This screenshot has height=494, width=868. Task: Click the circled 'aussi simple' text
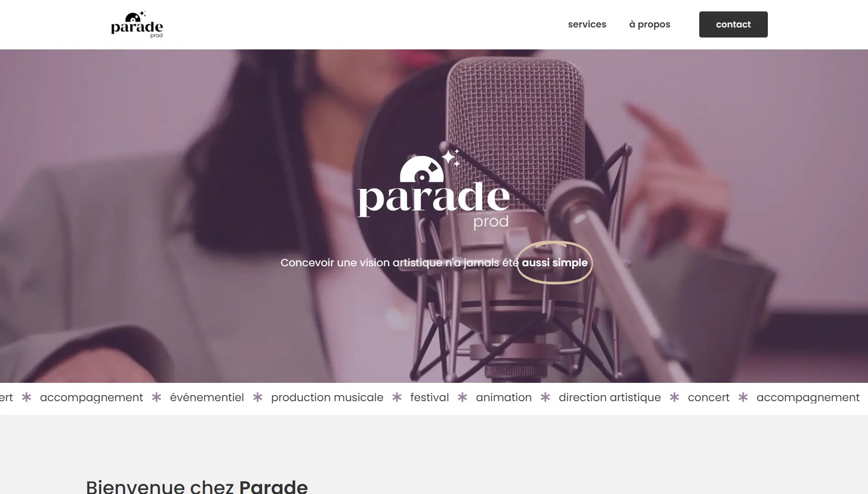click(x=554, y=263)
